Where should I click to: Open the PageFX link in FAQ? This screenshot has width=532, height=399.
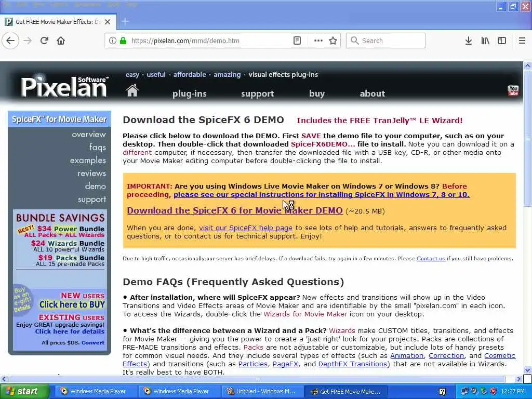285,364
